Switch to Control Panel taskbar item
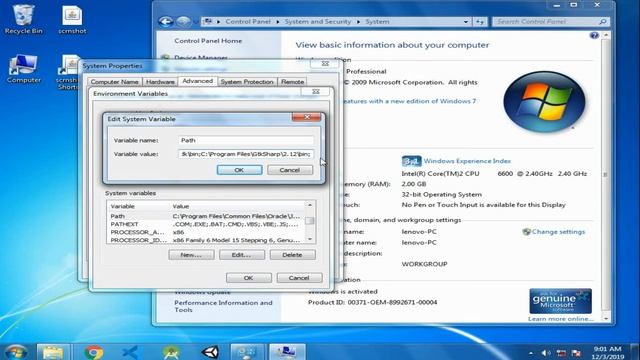Image resolution: width=640 pixels, height=360 pixels. (247, 352)
